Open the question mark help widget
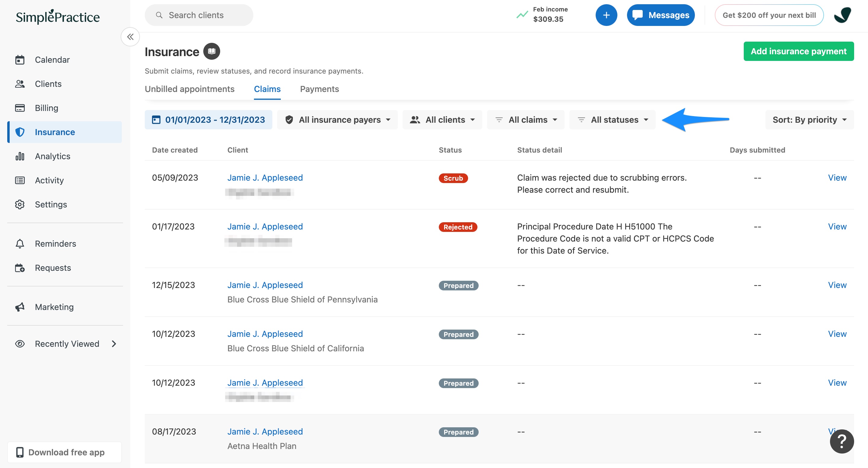 tap(842, 441)
